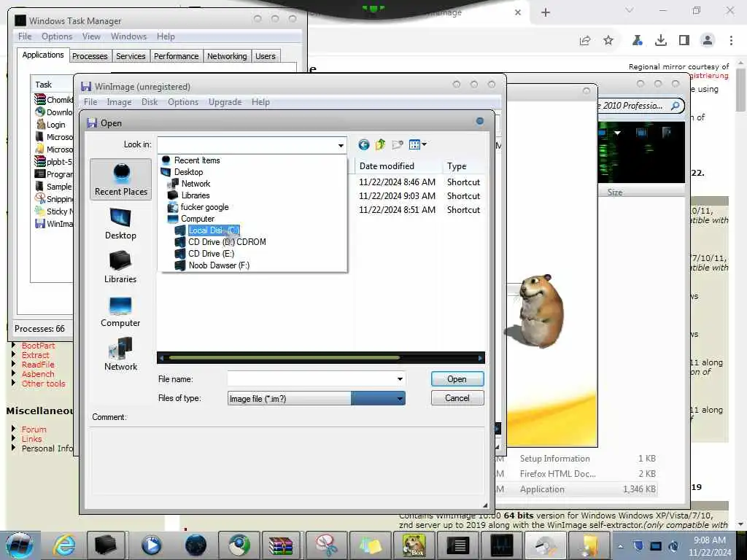Toggle the browser side panel icon
Screen dimensions: 747x560
coord(684,41)
